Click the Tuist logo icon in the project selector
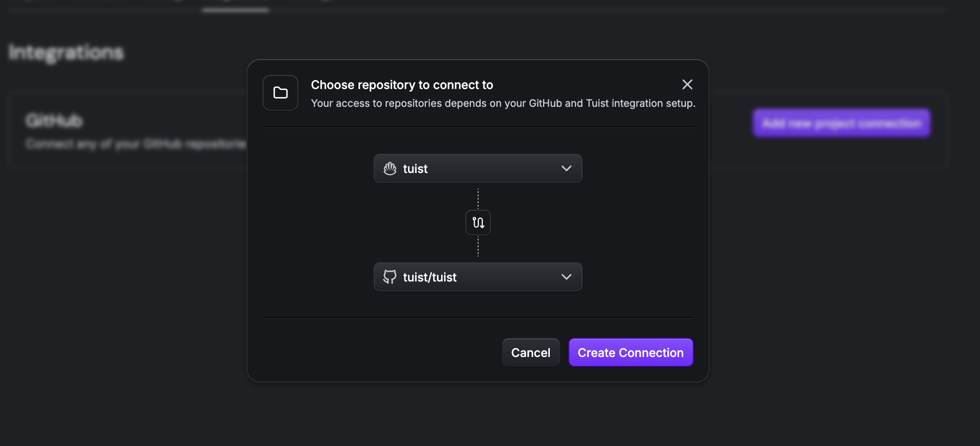980x446 pixels. click(x=390, y=169)
